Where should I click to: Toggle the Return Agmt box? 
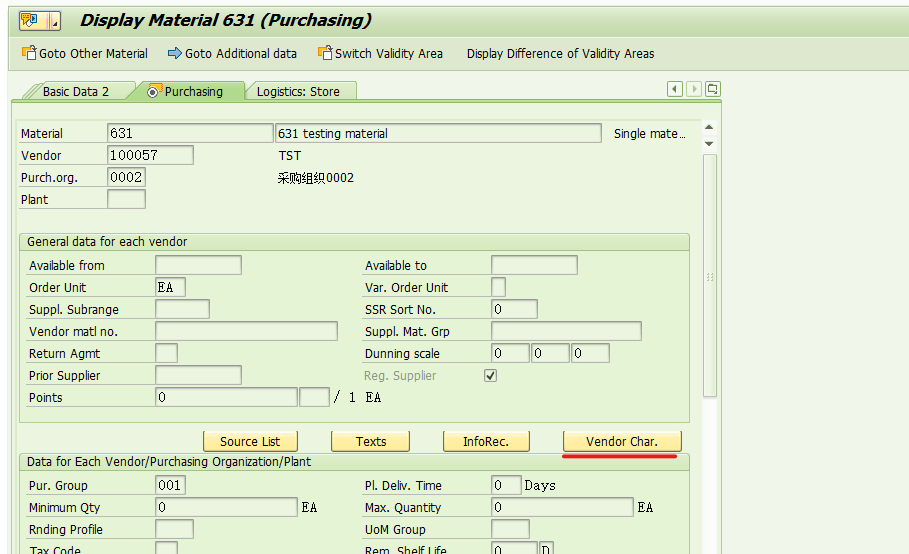pyautogui.click(x=166, y=353)
